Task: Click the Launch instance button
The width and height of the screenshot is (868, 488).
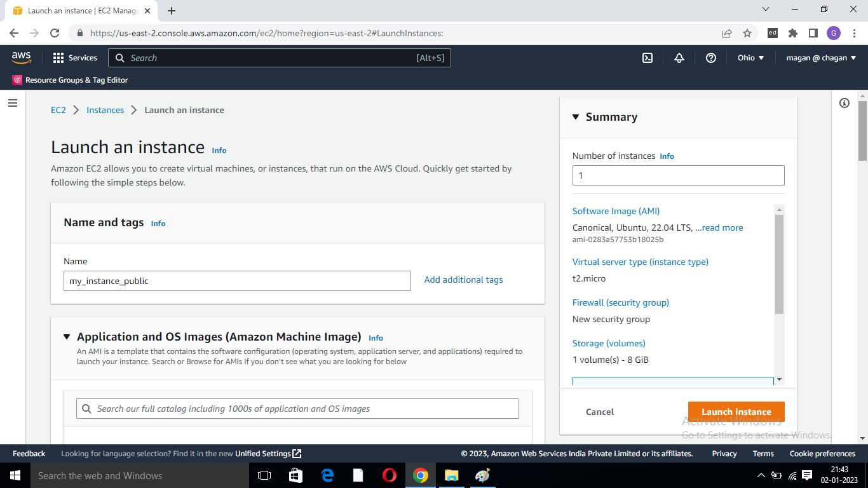Action: [736, 411]
